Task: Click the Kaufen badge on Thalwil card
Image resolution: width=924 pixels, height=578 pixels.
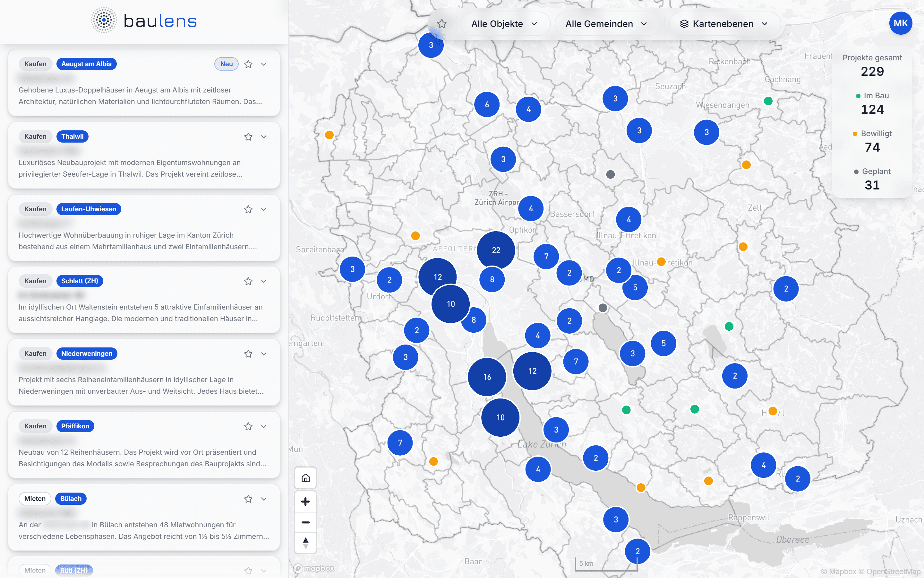Action: pos(35,136)
